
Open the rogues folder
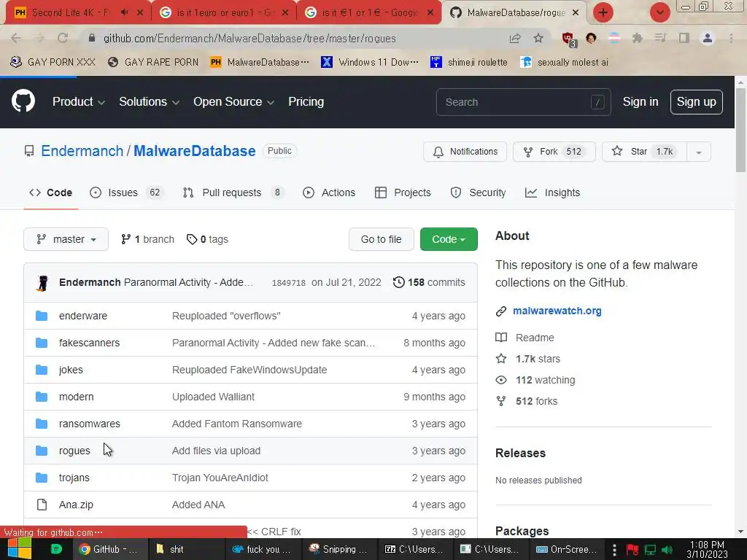tap(74, 451)
